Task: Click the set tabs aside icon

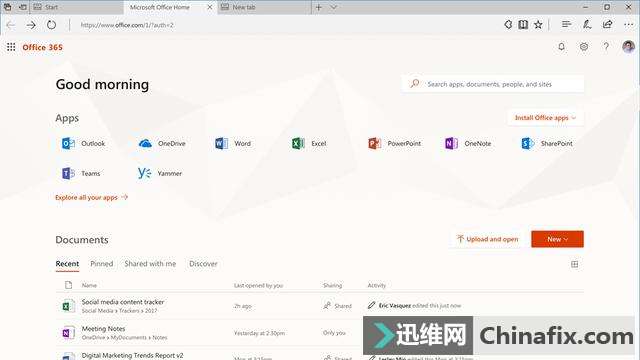Action: coord(23,7)
